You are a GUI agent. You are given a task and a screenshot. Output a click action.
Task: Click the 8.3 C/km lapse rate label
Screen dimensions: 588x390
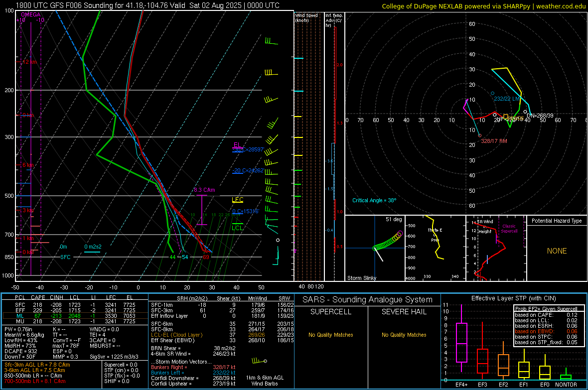click(x=204, y=190)
